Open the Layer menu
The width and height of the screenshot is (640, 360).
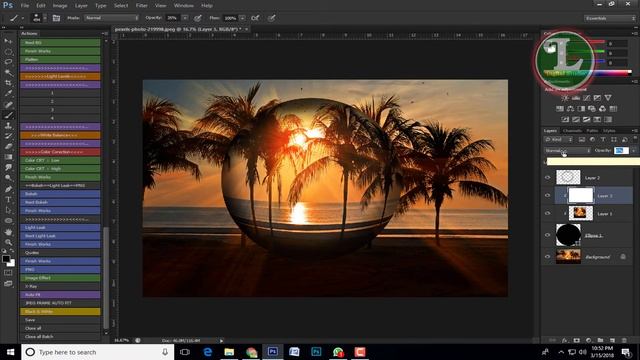[81, 6]
